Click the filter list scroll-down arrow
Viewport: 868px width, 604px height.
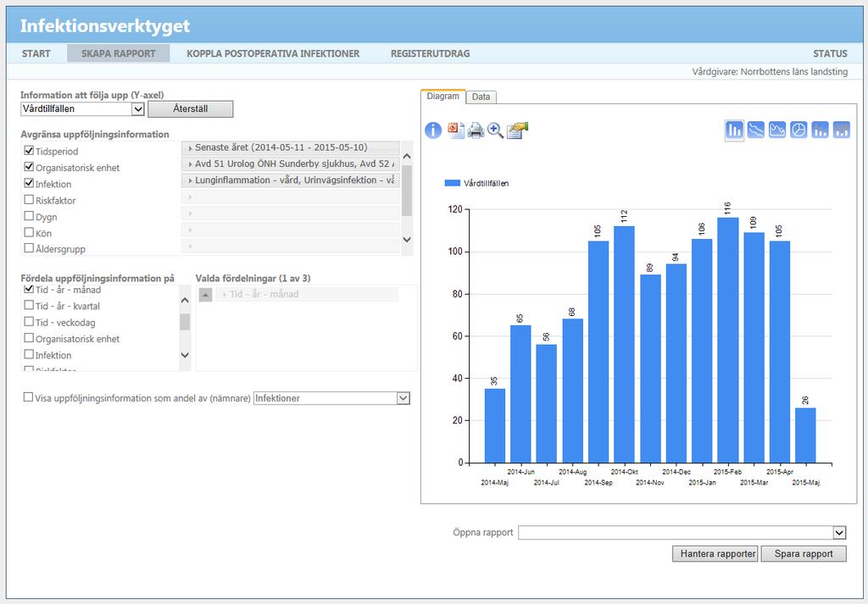(407, 240)
